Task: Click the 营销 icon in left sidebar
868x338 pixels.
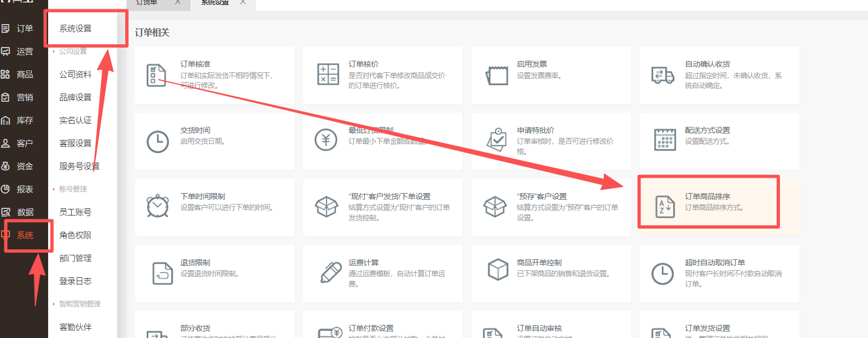Action: [x=5, y=97]
